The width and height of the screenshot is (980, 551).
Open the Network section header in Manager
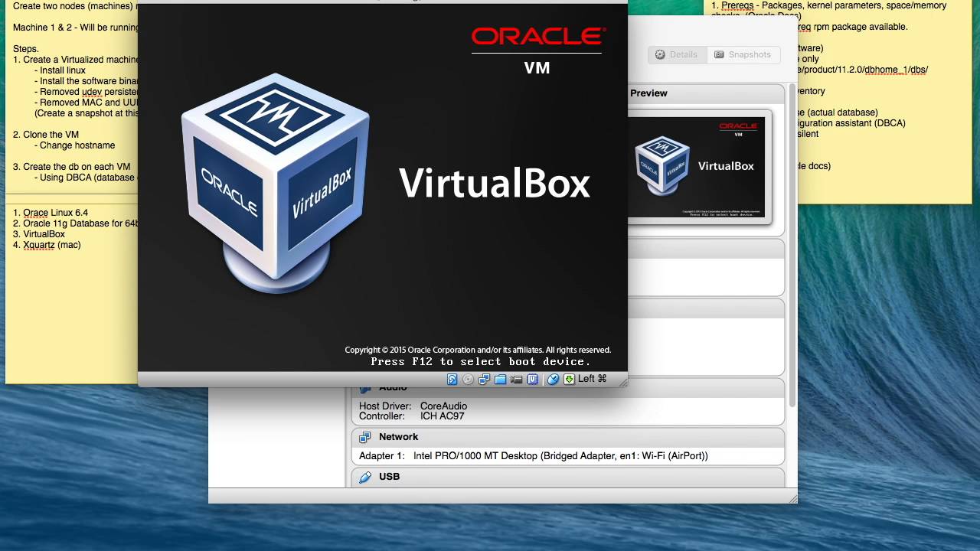point(568,437)
